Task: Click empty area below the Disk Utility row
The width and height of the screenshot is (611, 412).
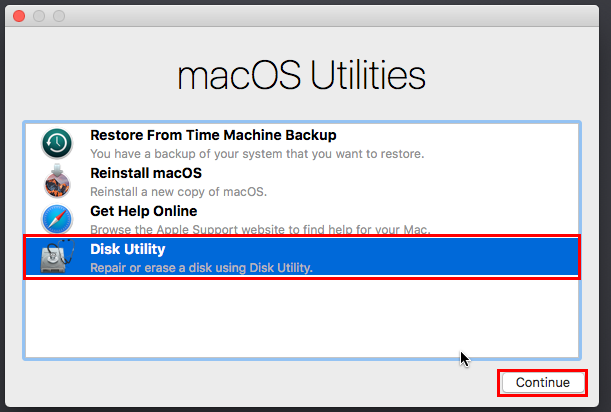Action: tap(300, 315)
